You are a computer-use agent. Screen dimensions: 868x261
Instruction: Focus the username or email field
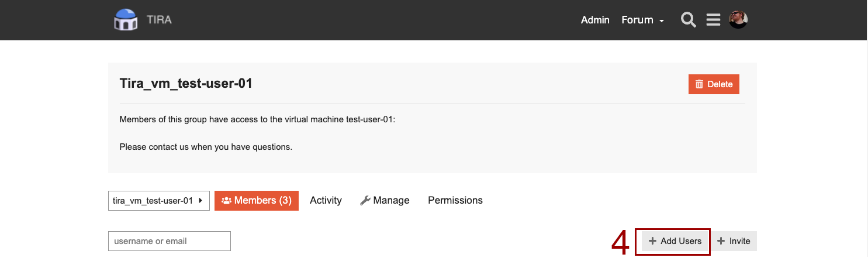[x=170, y=241]
